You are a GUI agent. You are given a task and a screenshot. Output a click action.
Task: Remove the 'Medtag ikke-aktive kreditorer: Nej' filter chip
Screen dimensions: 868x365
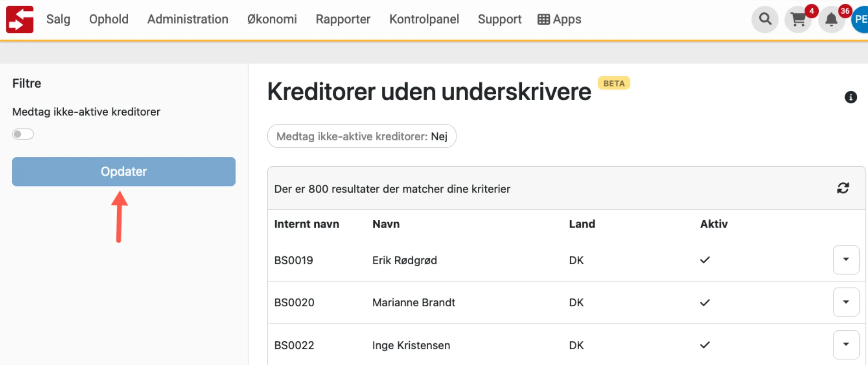[361, 136]
